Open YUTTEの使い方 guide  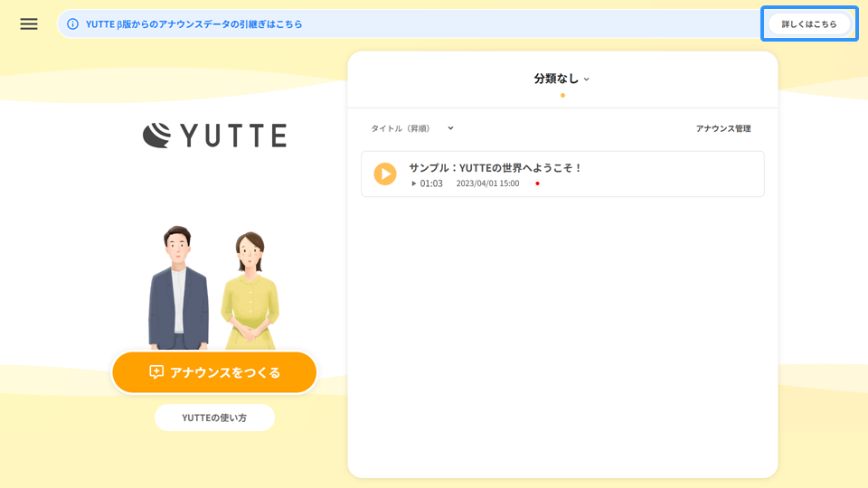214,418
